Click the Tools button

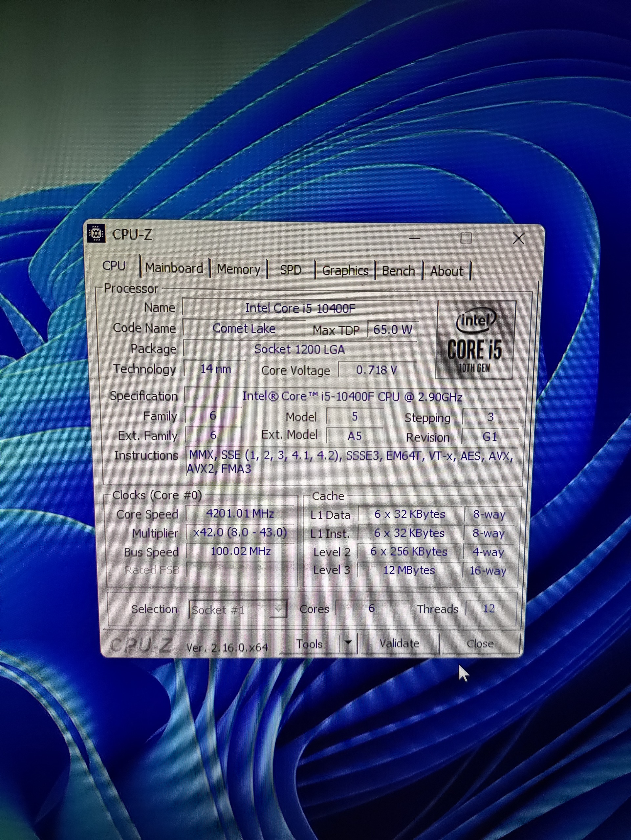coord(310,644)
